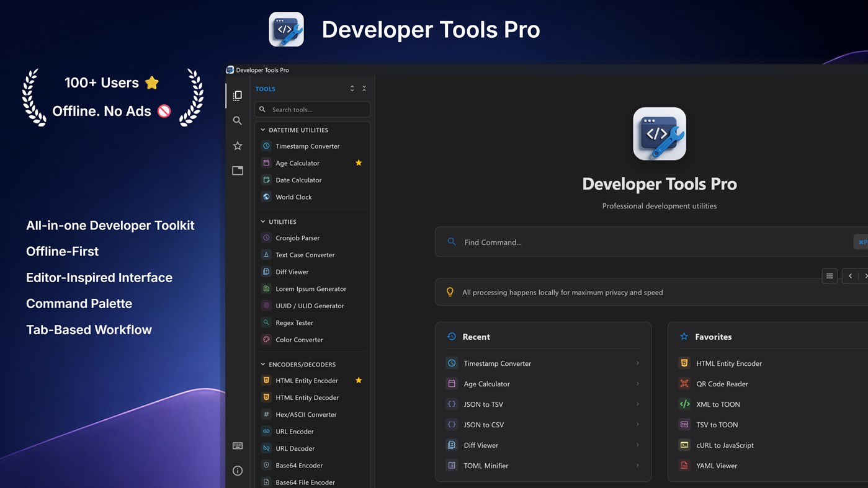Open JSON to CSV from Recent

click(x=543, y=425)
